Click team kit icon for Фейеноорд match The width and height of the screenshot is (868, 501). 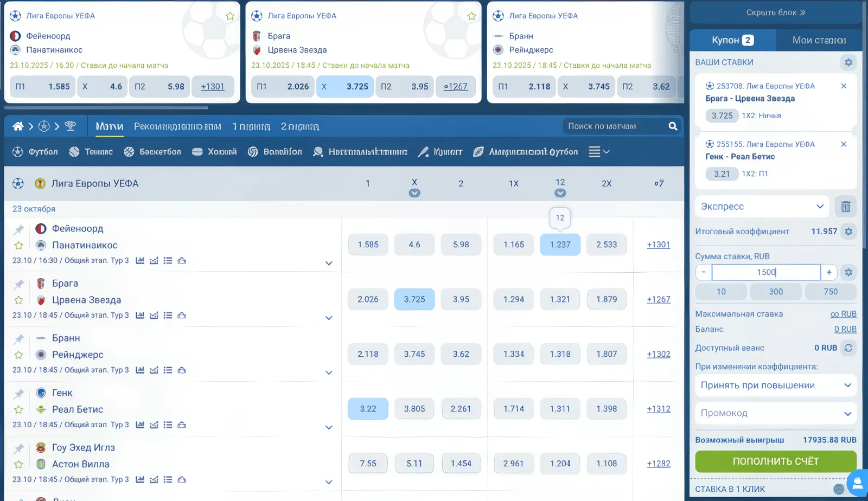pos(182,261)
